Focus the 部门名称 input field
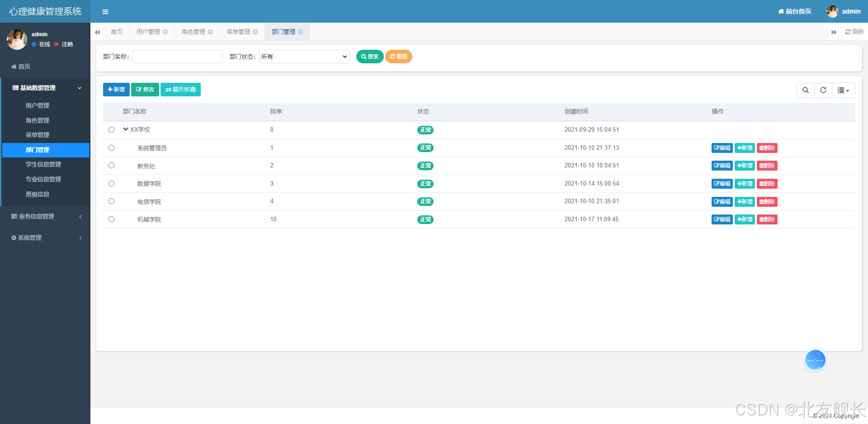This screenshot has width=868, height=424. tap(178, 57)
